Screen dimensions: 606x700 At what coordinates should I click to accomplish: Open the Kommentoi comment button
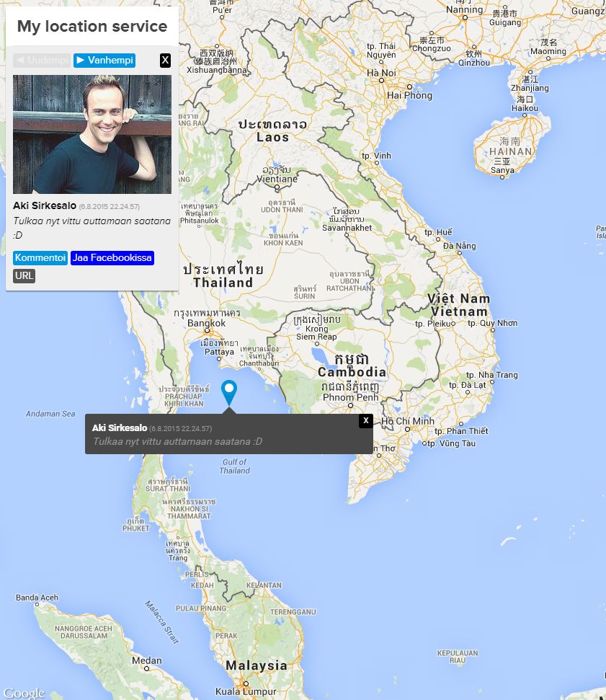(40, 257)
